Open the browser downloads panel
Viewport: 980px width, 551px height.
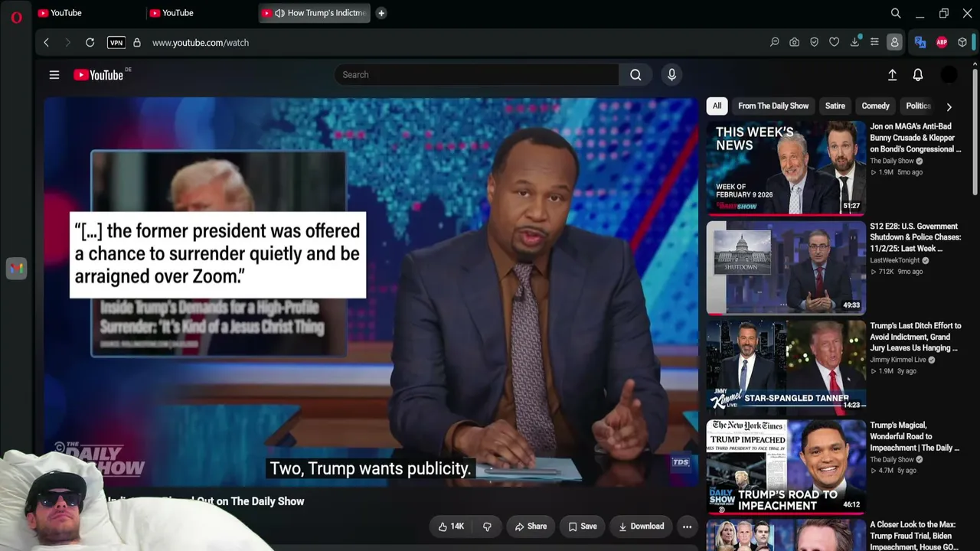(854, 43)
